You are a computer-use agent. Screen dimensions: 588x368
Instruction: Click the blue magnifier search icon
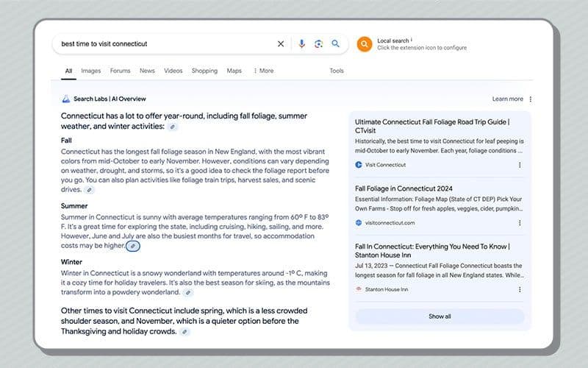[x=335, y=44]
